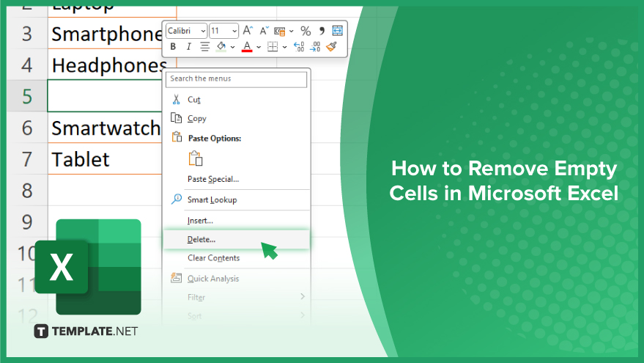644x363 pixels.
Task: Apply Comma Style format
Action: click(x=322, y=31)
